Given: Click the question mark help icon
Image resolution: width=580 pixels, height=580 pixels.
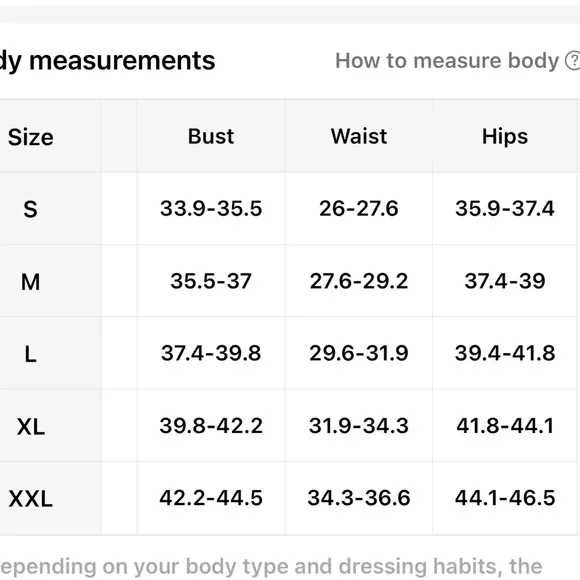Looking at the screenshot, I should (573, 60).
